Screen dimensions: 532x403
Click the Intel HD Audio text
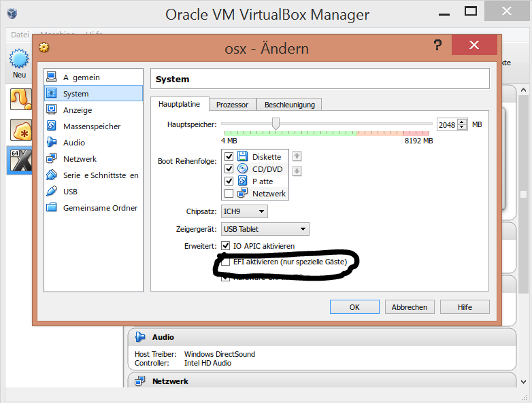tap(207, 363)
